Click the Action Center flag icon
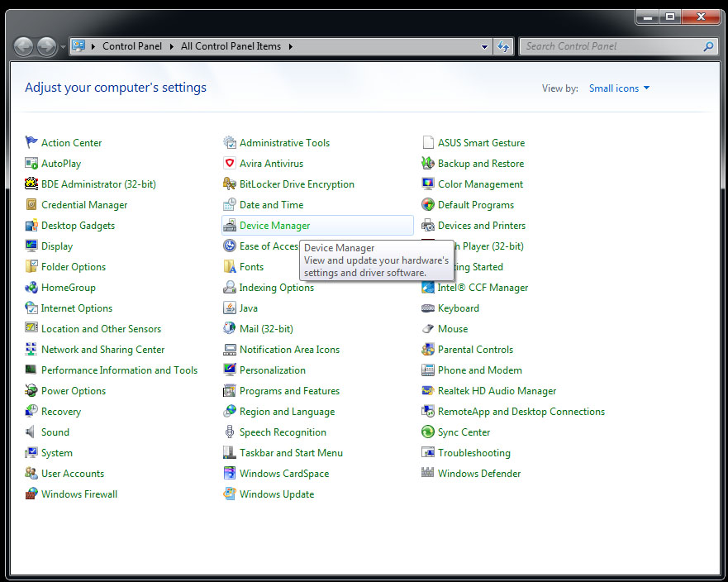 [31, 142]
